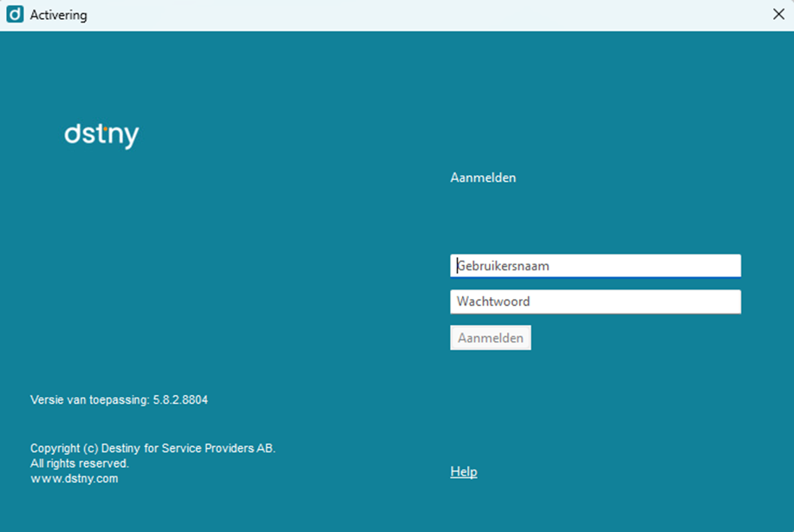Screen dimensions: 794x532
Task: Click the All rights reserved text
Action: 80,464
